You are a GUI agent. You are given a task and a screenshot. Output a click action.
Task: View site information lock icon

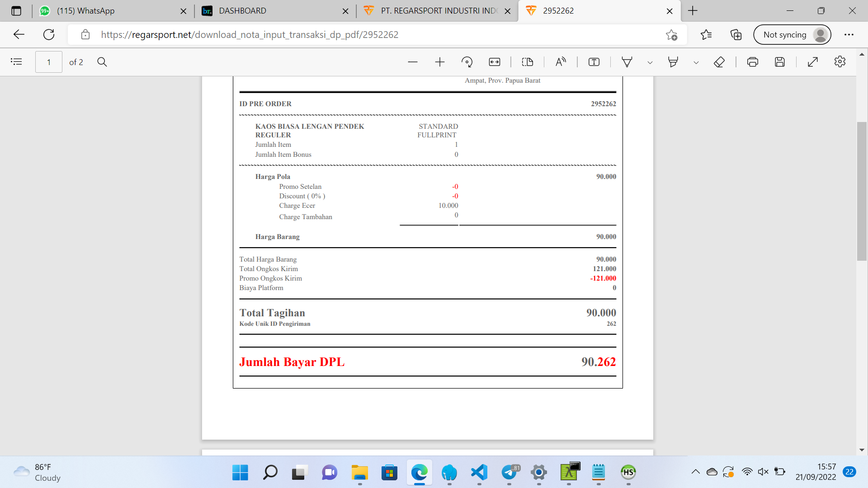85,35
